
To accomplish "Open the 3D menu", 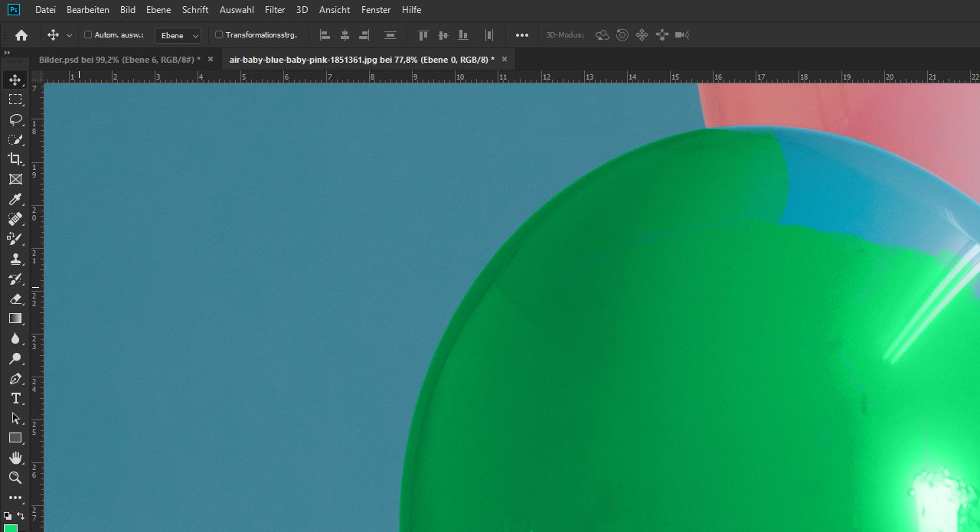I will [302, 10].
